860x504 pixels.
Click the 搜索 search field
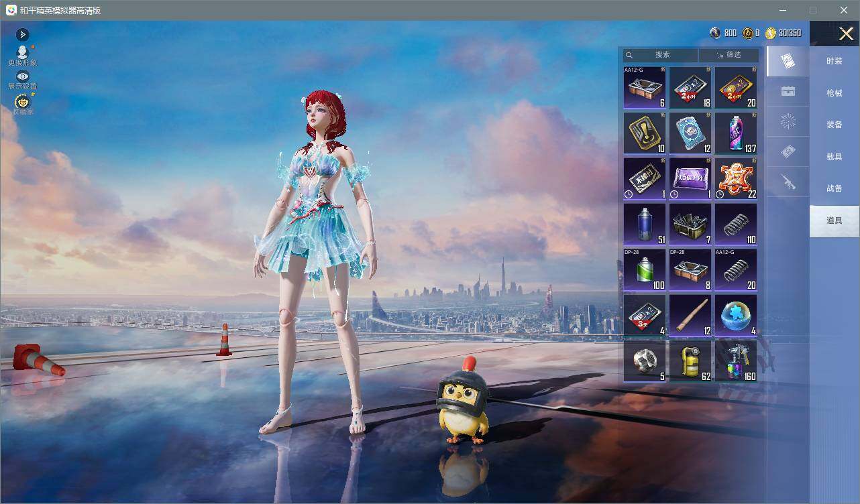(x=661, y=55)
